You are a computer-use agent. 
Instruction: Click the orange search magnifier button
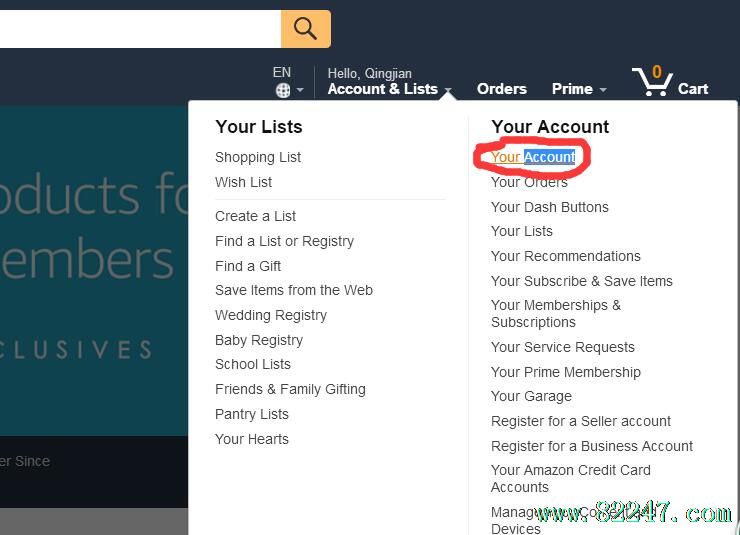[x=305, y=29]
